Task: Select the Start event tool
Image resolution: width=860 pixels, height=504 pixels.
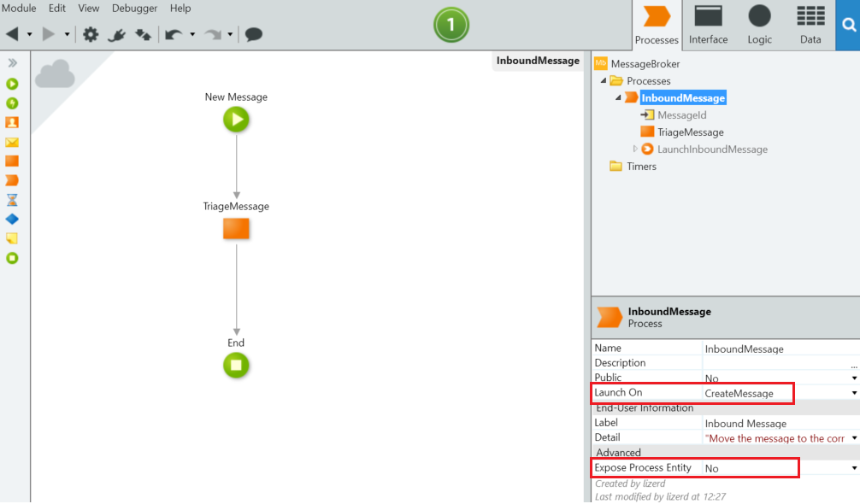Action: (12, 83)
